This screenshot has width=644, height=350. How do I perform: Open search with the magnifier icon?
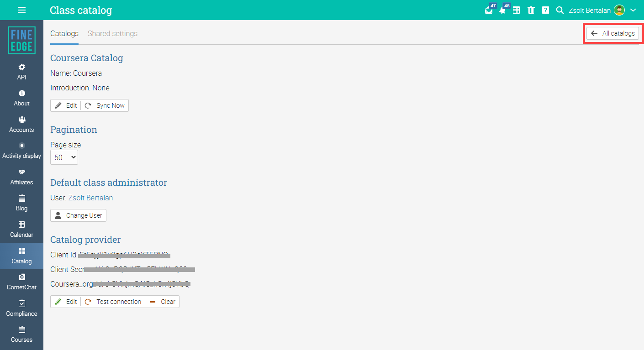click(x=560, y=10)
